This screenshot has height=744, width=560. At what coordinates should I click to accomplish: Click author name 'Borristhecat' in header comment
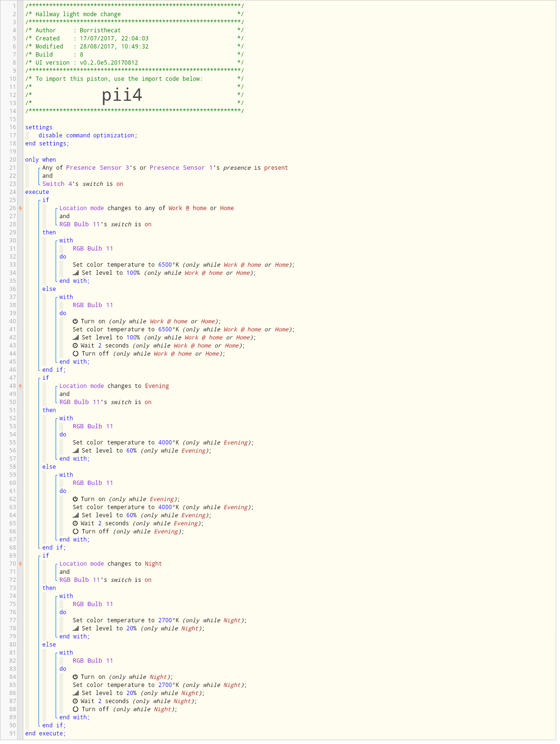pos(100,30)
